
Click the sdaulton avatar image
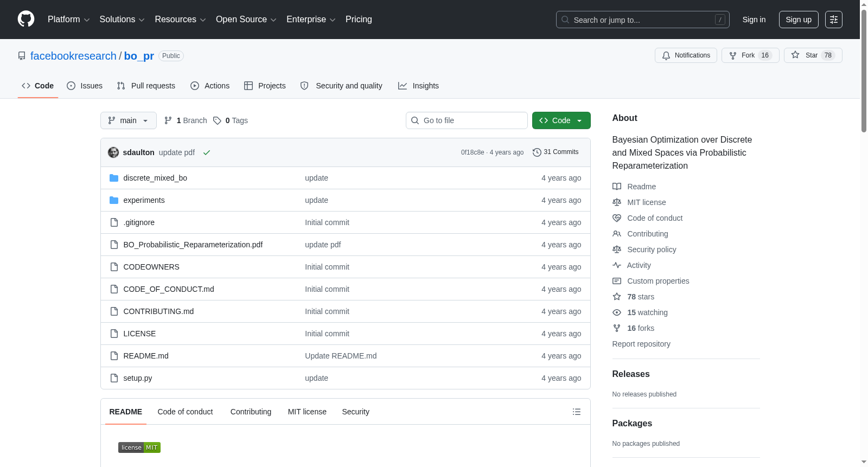[x=113, y=152]
